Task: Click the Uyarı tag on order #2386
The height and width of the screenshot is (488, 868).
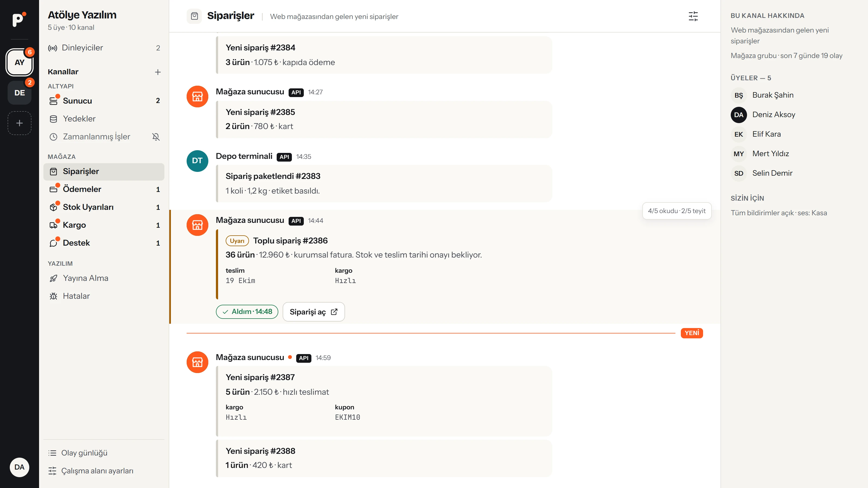Action: [x=237, y=241]
